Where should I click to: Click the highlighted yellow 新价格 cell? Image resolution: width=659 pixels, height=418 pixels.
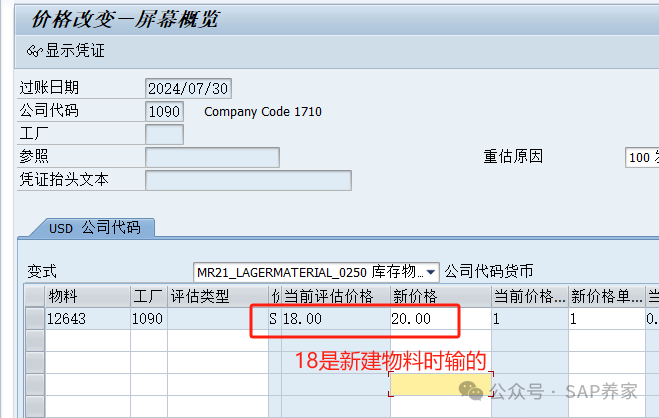[x=440, y=384]
